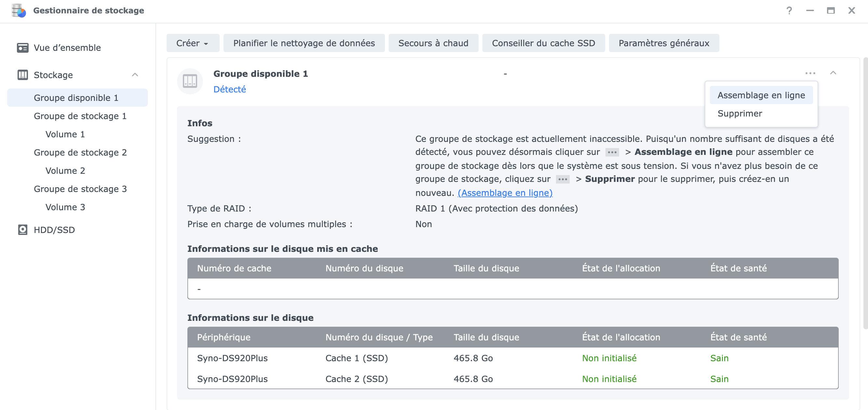The width and height of the screenshot is (868, 410).
Task: Click the Secours à chaud button
Action: coord(433,43)
